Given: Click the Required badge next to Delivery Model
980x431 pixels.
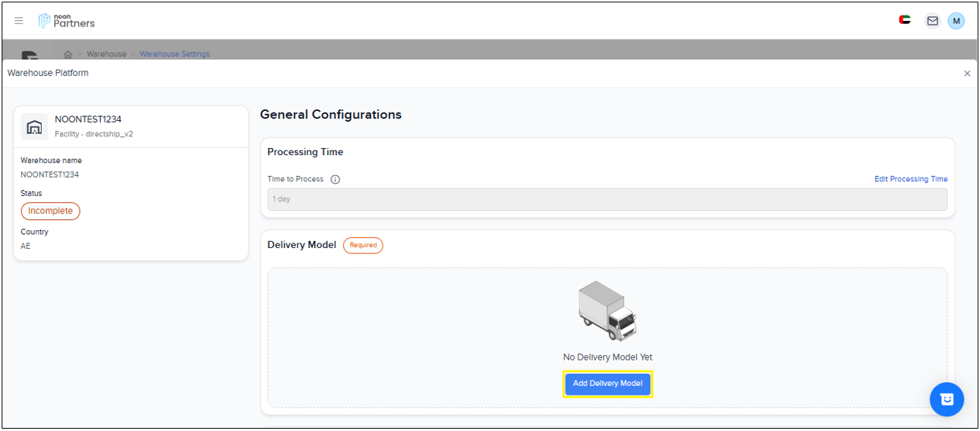Looking at the screenshot, I should coord(362,245).
